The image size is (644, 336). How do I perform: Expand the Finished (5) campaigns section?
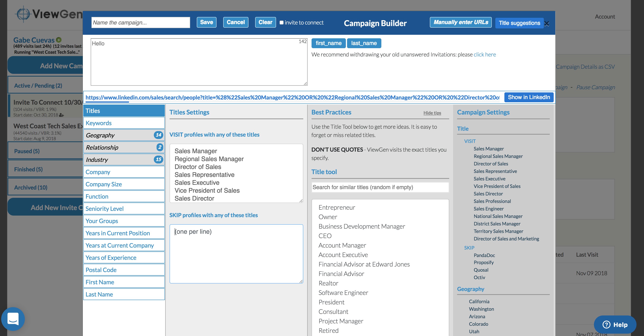[28, 169]
